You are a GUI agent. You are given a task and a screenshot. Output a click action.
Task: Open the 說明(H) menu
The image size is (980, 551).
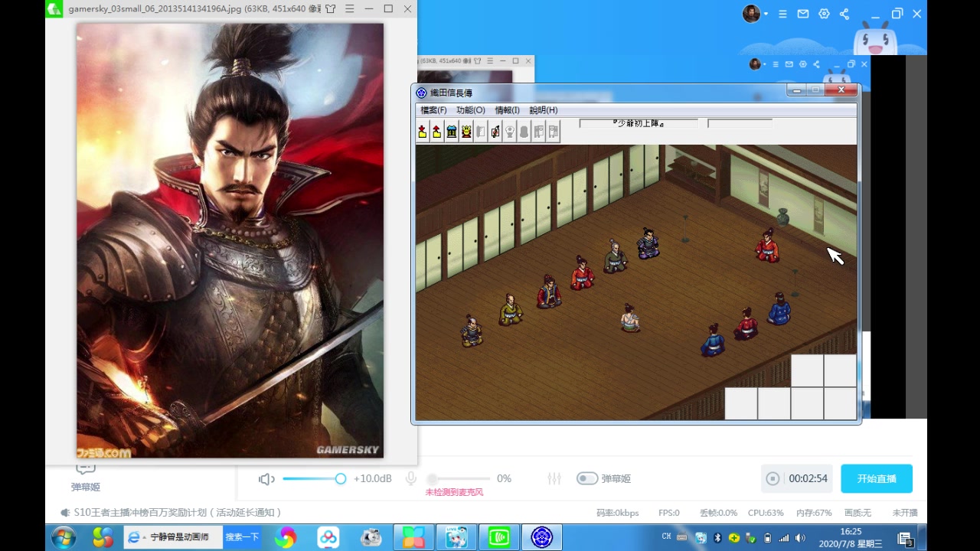tap(544, 110)
